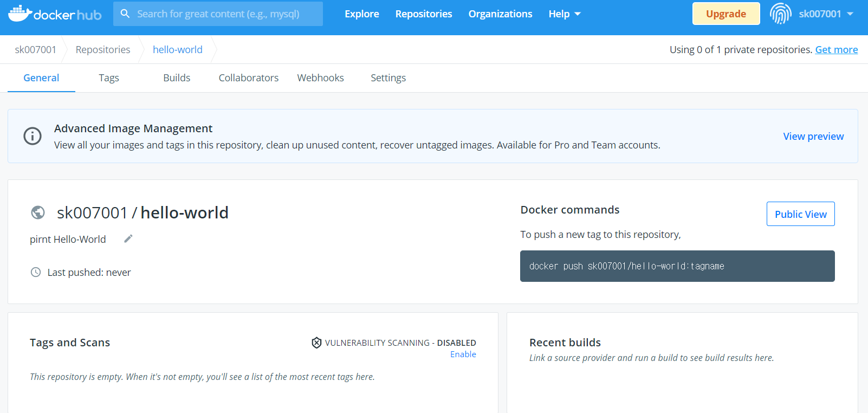The height and width of the screenshot is (413, 868).
Task: Click the hello-world breadcrumb
Action: (178, 50)
